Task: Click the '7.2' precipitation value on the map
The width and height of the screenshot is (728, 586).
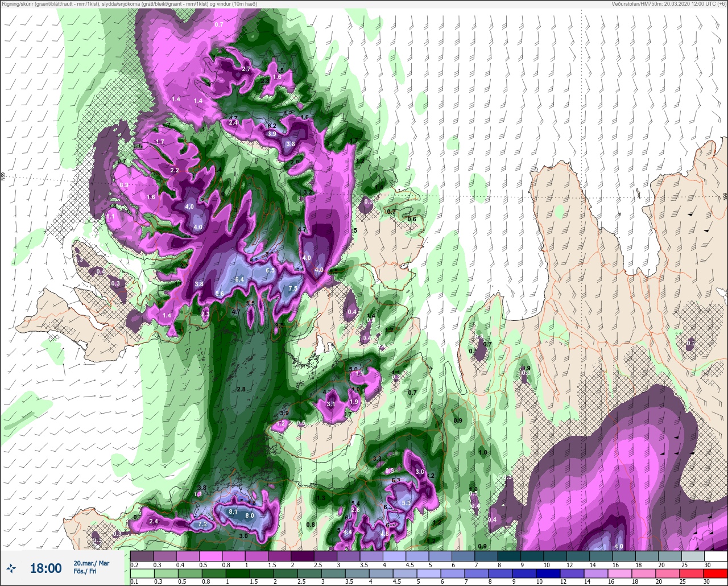Action: 202,524
